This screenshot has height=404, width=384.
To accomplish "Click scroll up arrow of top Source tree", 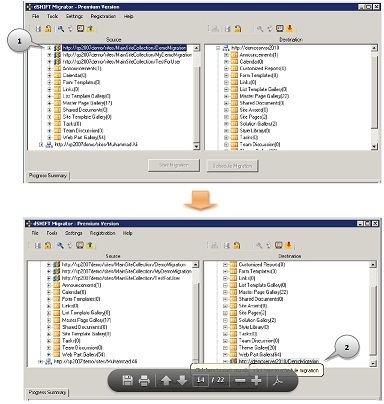I will pos(196,48).
